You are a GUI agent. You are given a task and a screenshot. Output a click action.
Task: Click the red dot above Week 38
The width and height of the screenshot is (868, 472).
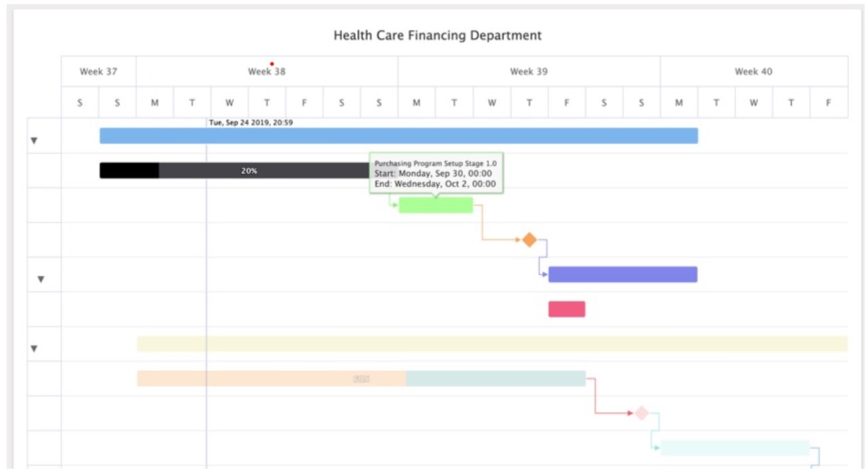pos(272,64)
